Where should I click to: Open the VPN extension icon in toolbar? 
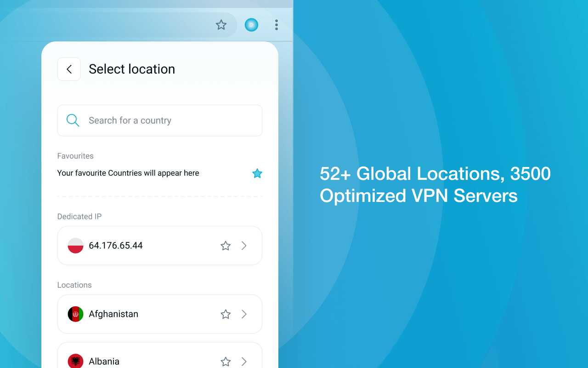click(251, 25)
